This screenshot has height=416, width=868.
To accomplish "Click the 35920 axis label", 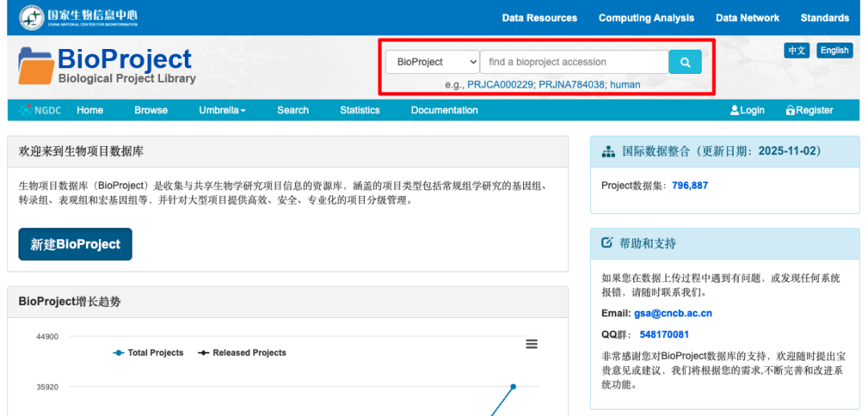I will (x=47, y=386).
